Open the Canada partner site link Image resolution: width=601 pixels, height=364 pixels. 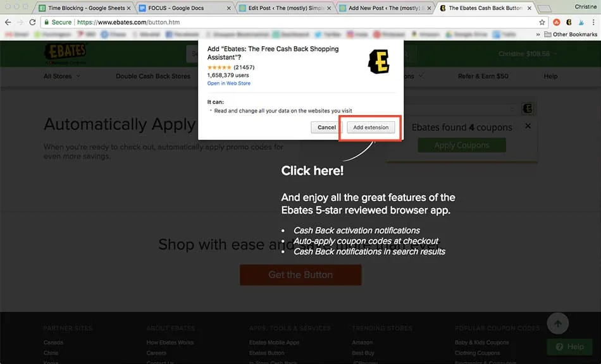(x=53, y=343)
